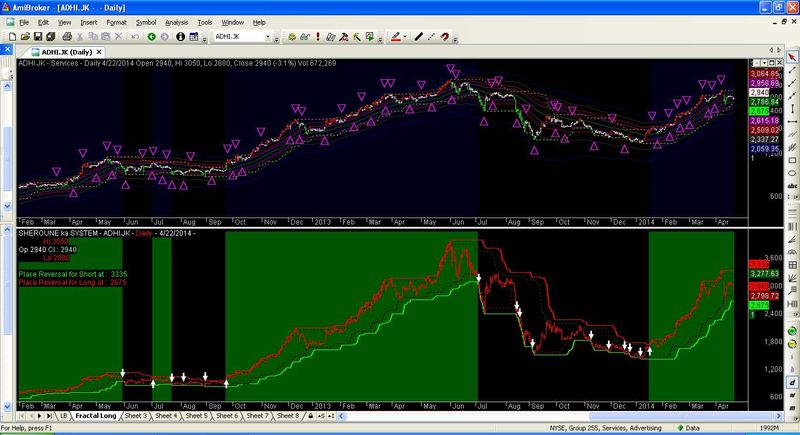Select the rectangle drawing tool
800x435 pixels.
[x=792, y=160]
